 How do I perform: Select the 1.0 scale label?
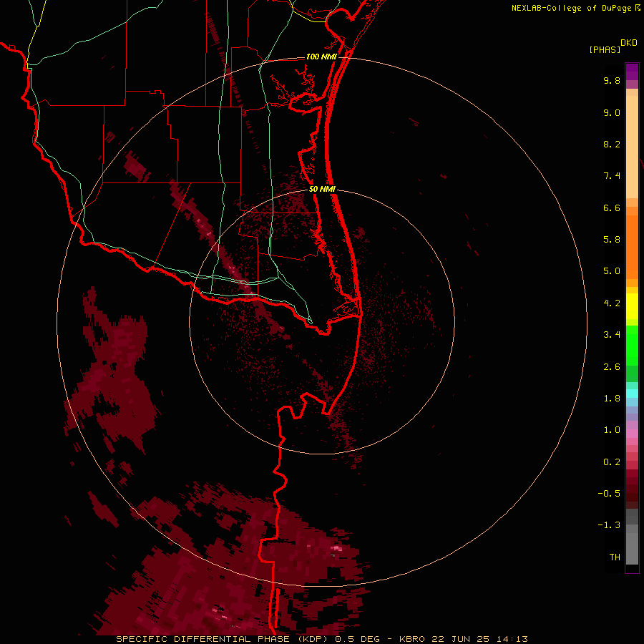(x=612, y=430)
